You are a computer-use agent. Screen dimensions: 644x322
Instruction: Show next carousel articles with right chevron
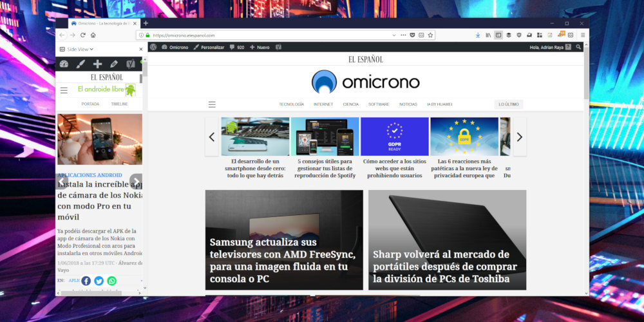(x=520, y=137)
